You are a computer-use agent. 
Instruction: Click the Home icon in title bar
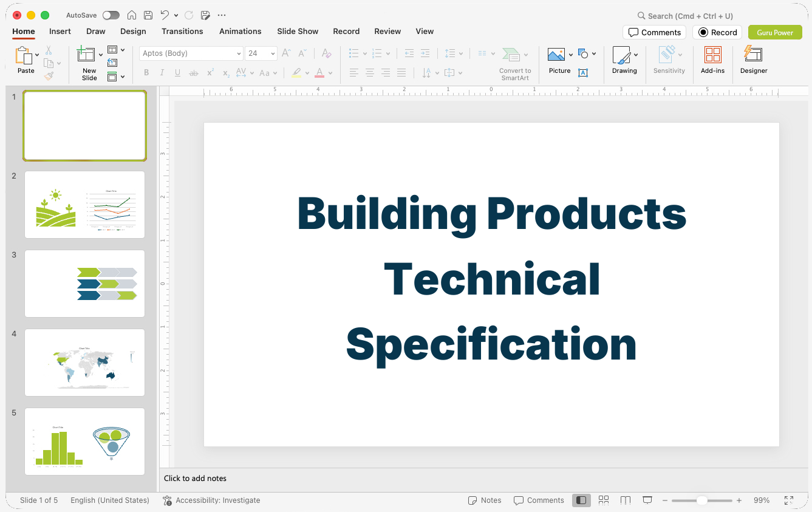click(x=132, y=15)
